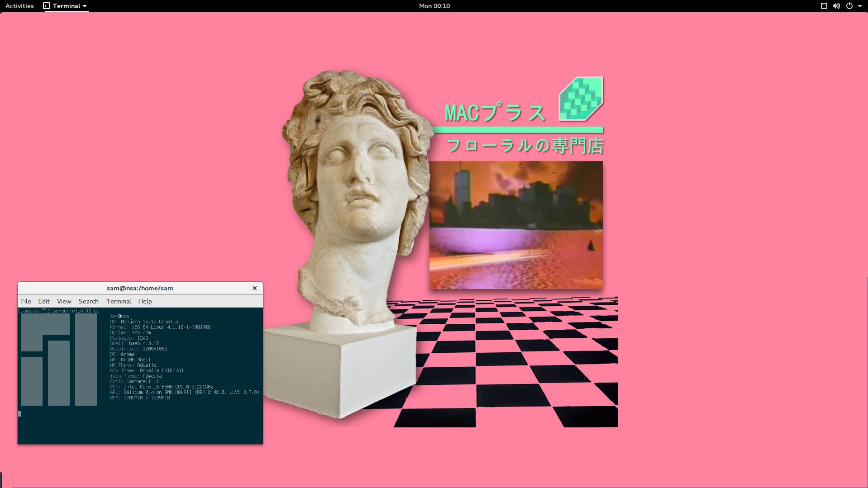
Task: Expand the Terminal app menu arrow
Action: coord(85,6)
